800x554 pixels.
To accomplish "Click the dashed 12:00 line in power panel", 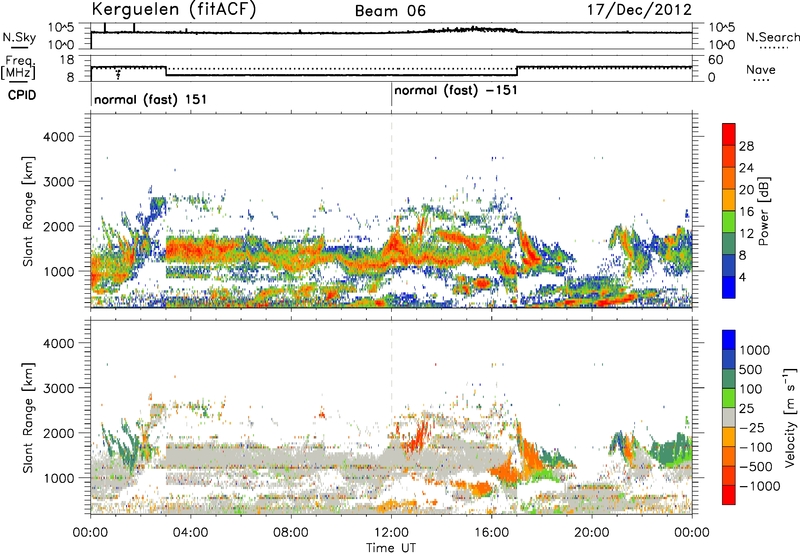I will (392, 211).
